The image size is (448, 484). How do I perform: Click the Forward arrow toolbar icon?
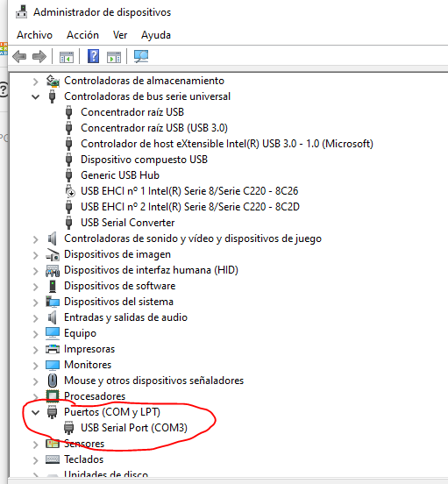[x=39, y=56]
